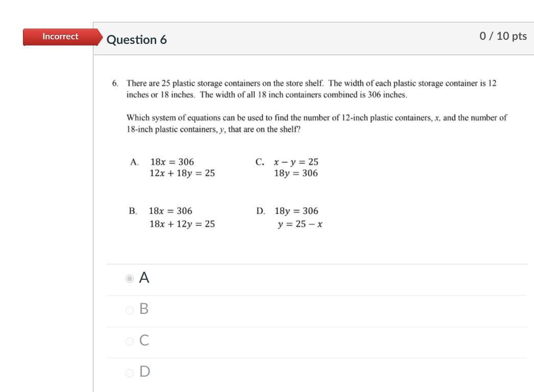
Task: Click the large letter C answer label
Action: click(144, 340)
